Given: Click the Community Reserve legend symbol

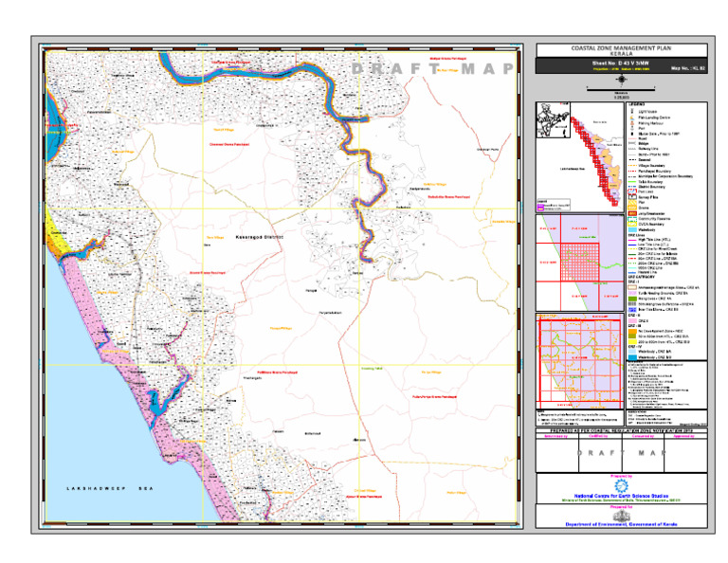Looking at the screenshot, I should (x=632, y=219).
